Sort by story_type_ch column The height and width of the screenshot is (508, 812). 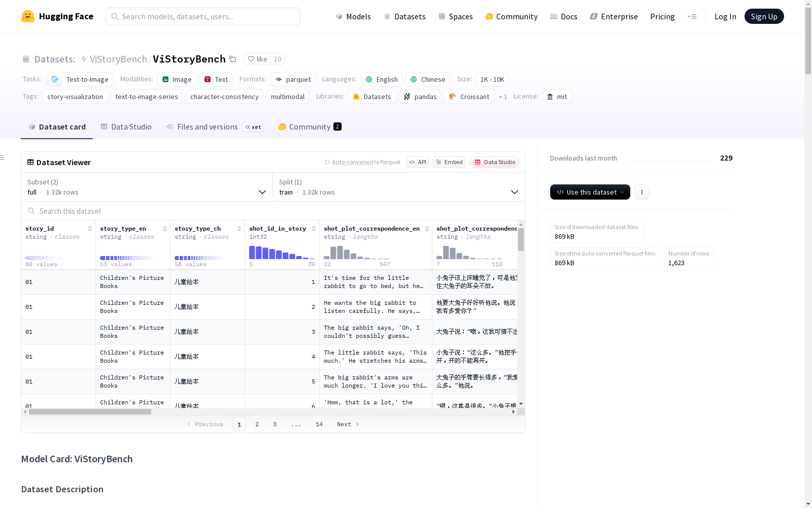239,229
